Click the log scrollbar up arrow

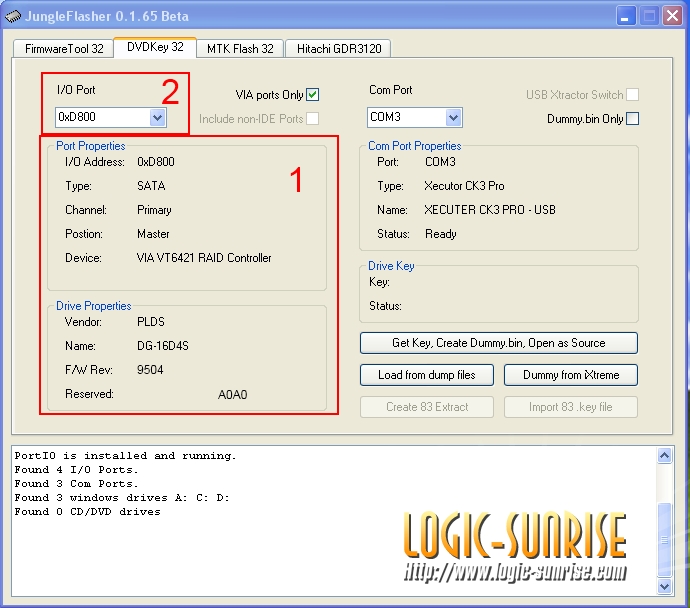(664, 455)
